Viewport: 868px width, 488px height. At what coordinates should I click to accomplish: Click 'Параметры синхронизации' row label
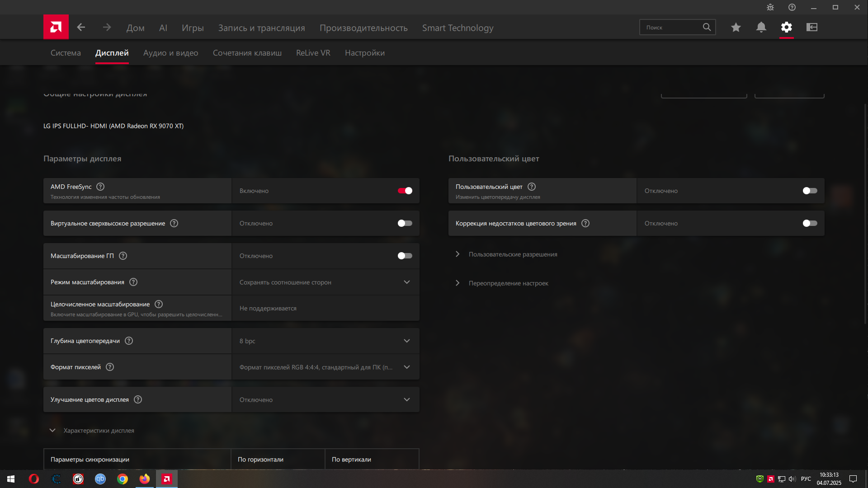point(90,460)
